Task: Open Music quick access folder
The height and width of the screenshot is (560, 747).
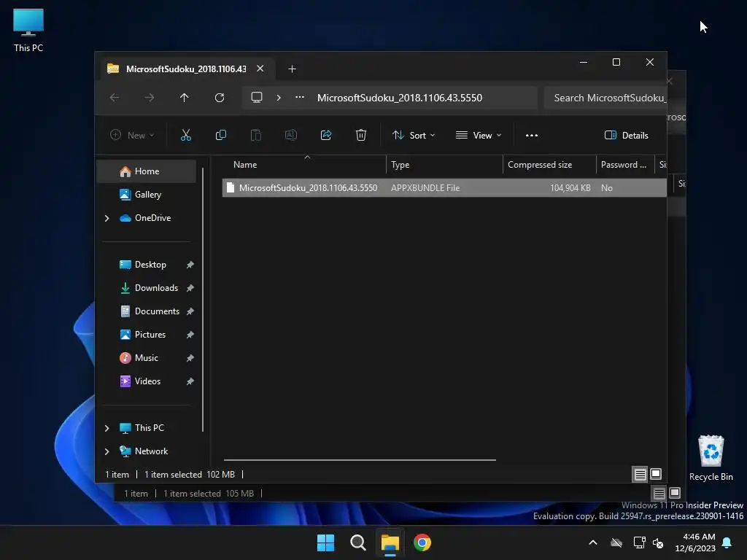Action: click(146, 357)
